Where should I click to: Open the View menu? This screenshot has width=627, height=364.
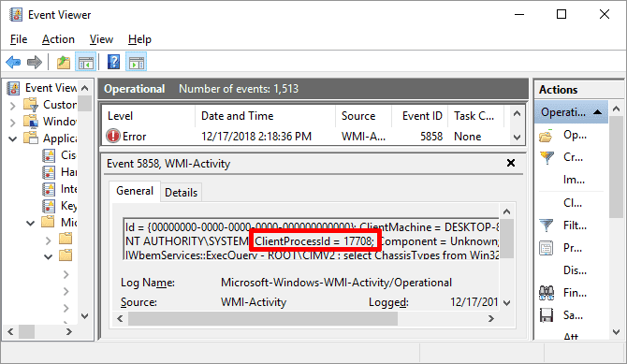tap(101, 39)
